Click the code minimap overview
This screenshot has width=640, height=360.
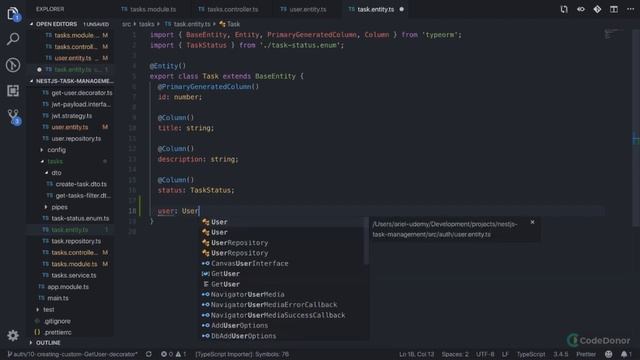coord(613,34)
